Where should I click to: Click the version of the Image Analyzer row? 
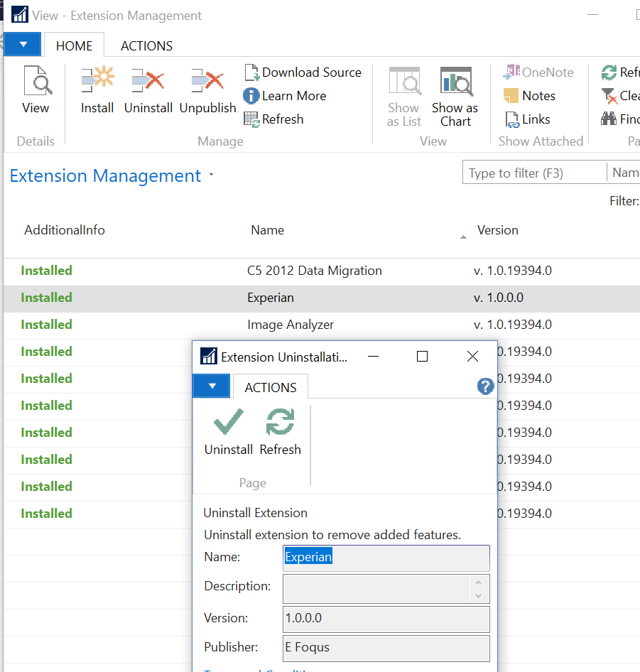[x=513, y=325]
